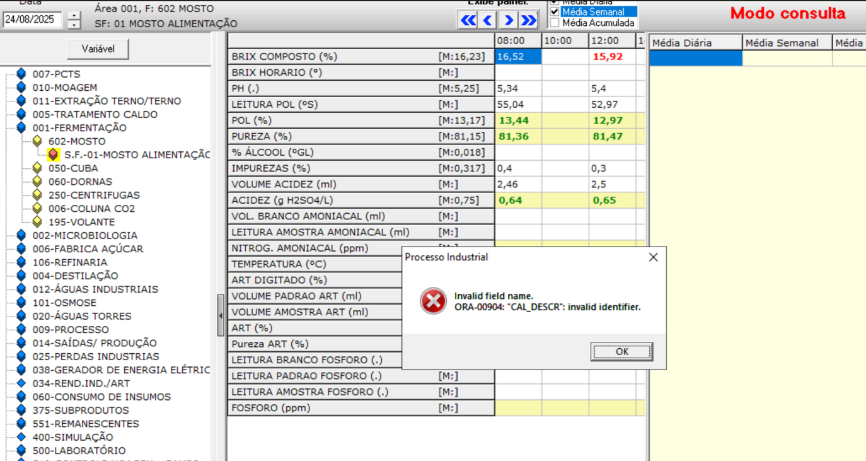The height and width of the screenshot is (461, 866).
Task: Click the 034-REND.IND./ART node icon
Action: coord(22,383)
